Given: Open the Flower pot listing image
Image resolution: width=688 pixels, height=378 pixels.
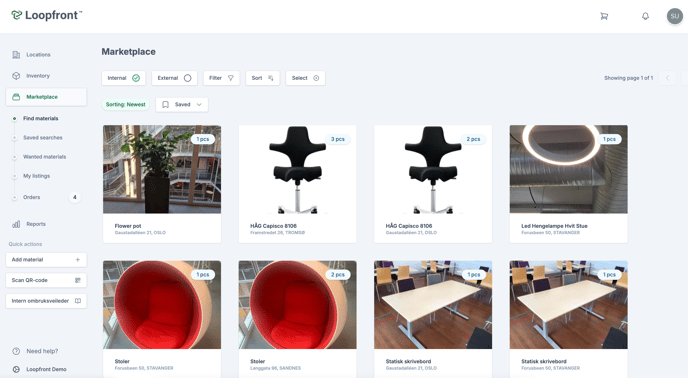Looking at the screenshot, I should 162,169.
